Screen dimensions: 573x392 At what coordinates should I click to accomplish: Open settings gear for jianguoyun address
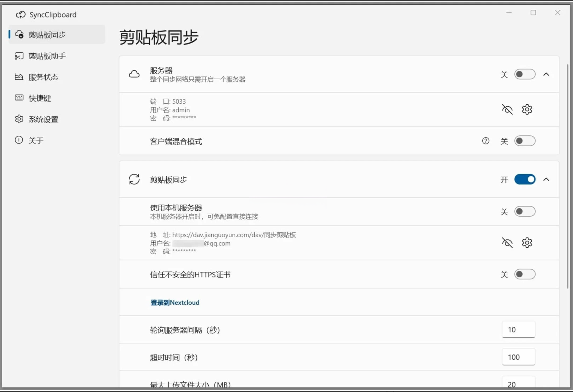tap(527, 243)
